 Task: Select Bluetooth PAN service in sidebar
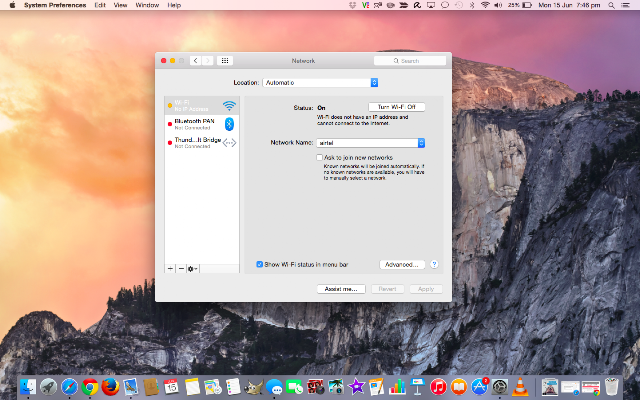(x=202, y=124)
